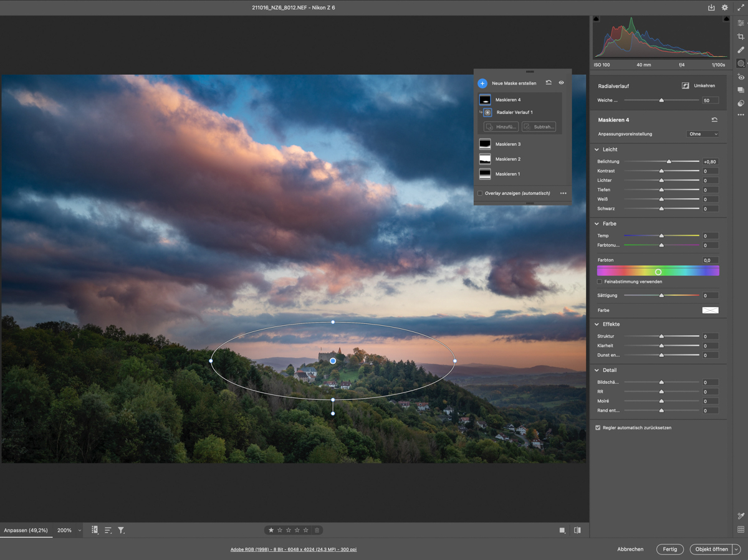
Task: Click the 'Belichtung' slider handle
Action: click(x=669, y=162)
